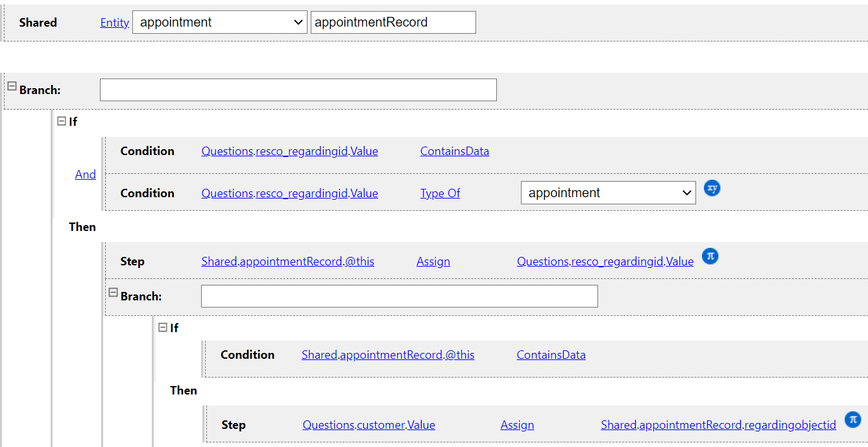Collapse the outer If block

(62, 121)
